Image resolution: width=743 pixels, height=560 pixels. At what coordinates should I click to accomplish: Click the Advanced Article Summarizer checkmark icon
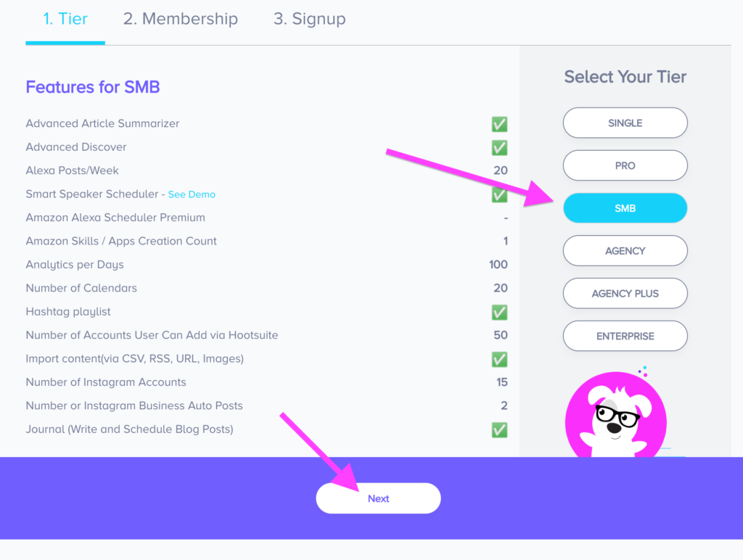coord(499,124)
